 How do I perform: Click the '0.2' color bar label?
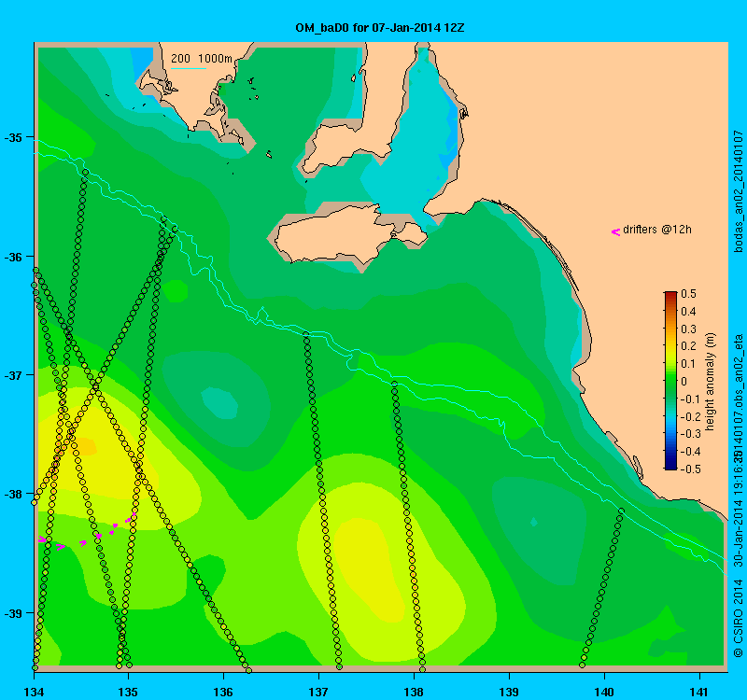coord(688,346)
